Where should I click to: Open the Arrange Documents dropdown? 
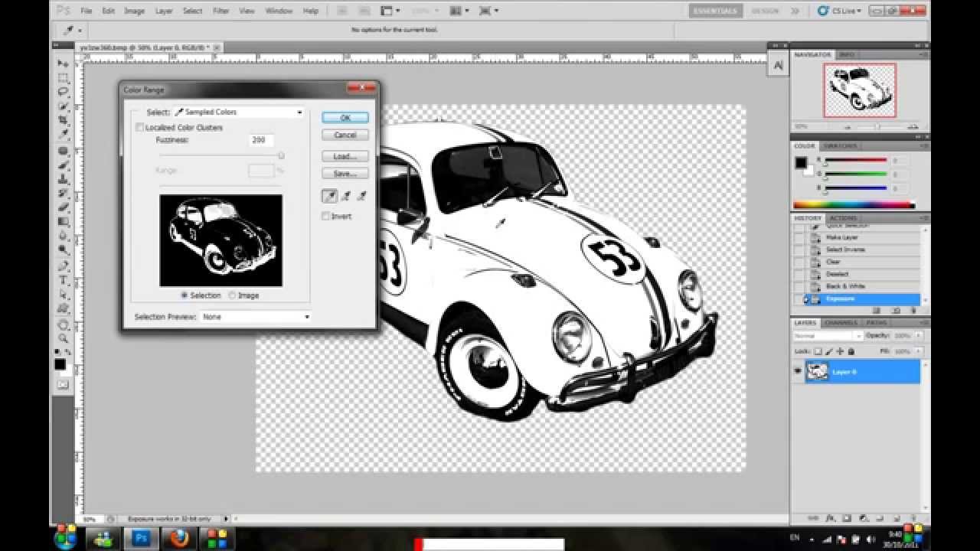(461, 11)
